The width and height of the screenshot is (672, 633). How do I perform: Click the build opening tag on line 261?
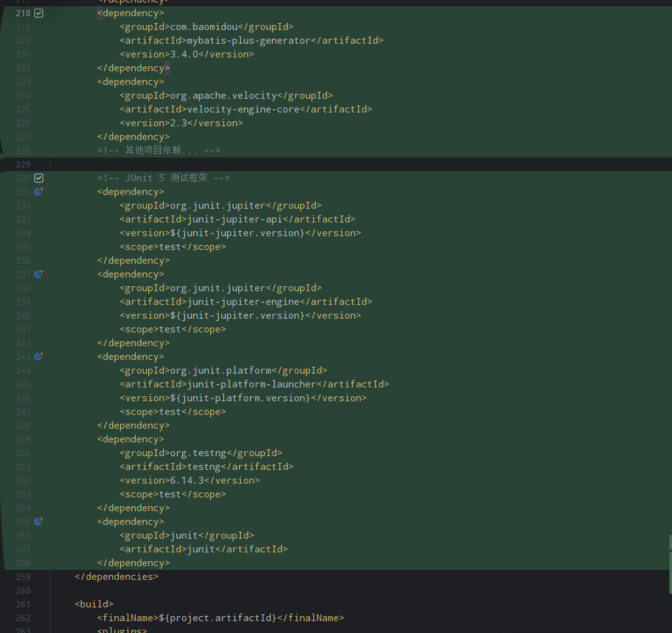[94, 604]
